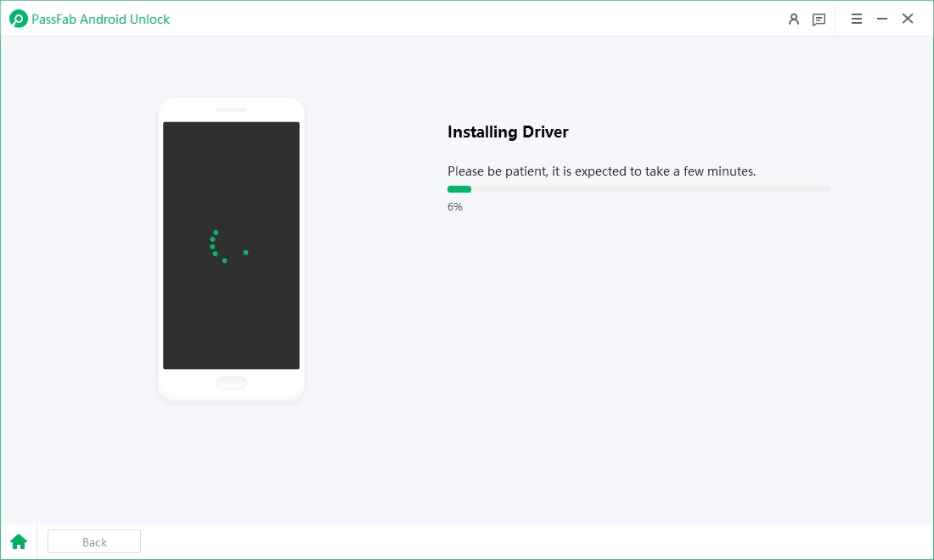Click the phone home button graphic

[x=231, y=383]
